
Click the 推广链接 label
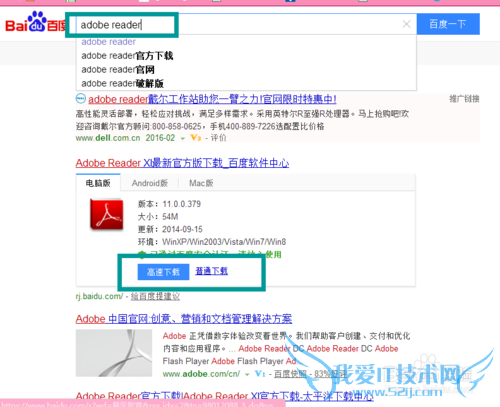(464, 99)
